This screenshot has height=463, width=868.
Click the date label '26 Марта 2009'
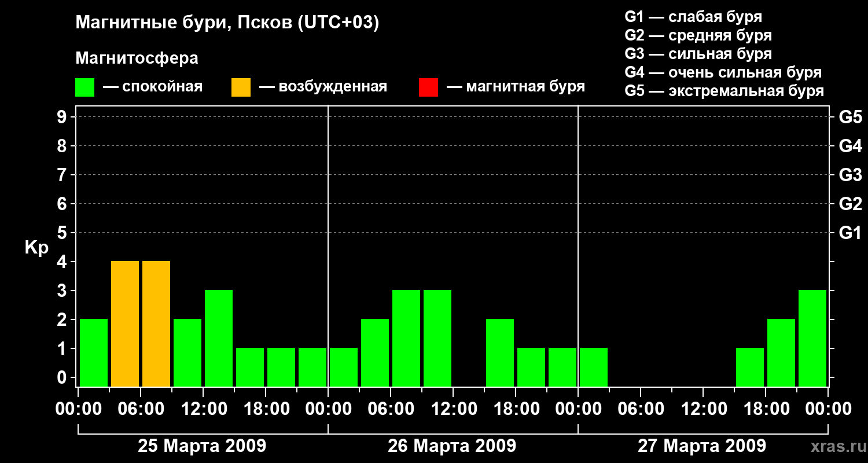[x=452, y=446]
